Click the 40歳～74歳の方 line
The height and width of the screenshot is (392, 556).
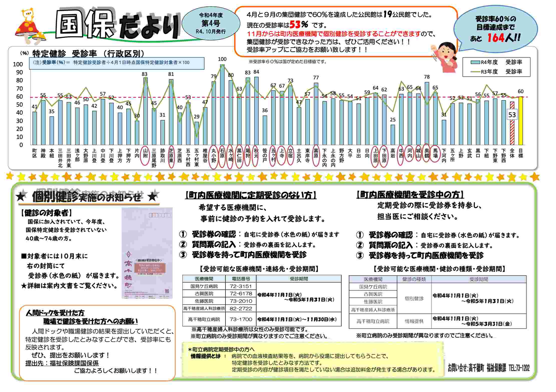(x=49, y=239)
